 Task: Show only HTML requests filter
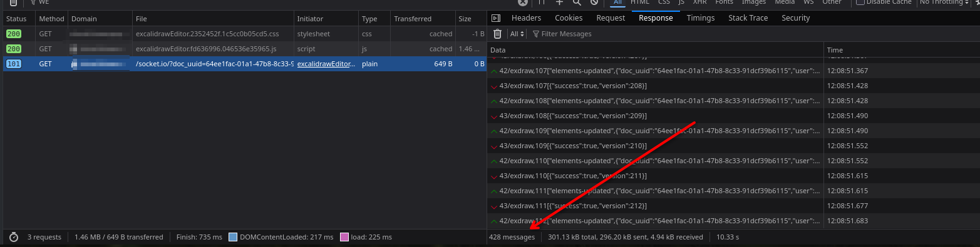[639, 3]
